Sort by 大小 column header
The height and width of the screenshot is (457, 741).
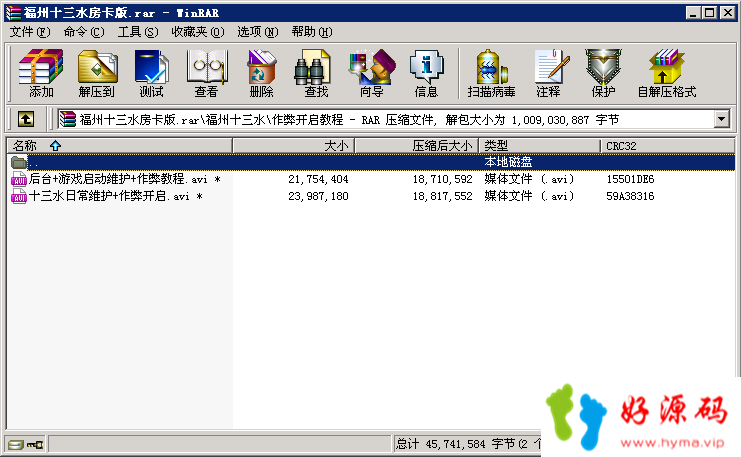coord(293,146)
